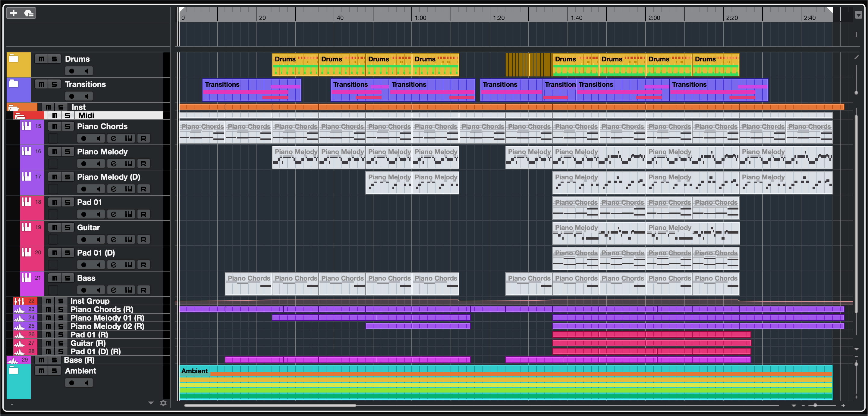The height and width of the screenshot is (416, 868).
Task: Open the ruler display format dropdown arrow
Action: [x=858, y=15]
